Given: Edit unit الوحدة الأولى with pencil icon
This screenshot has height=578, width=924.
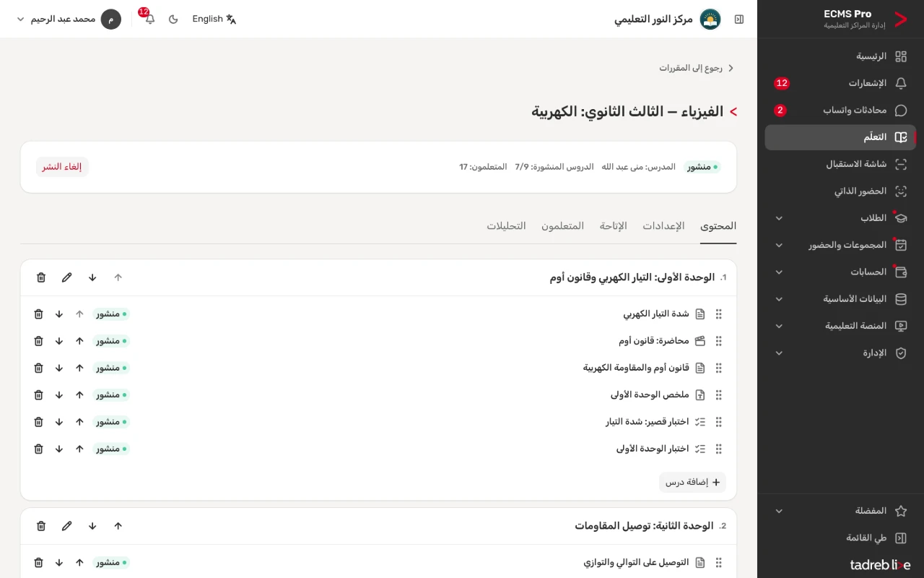Looking at the screenshot, I should click(x=67, y=277).
